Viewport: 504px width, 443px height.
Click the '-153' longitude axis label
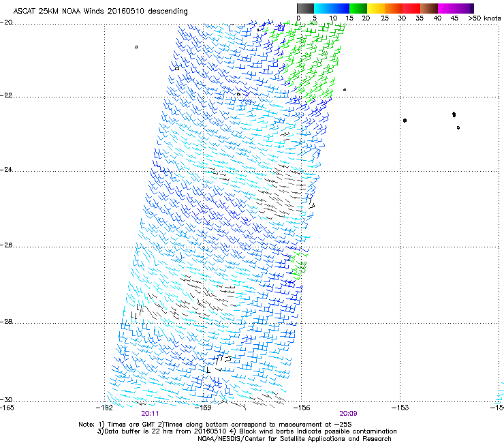tap(400, 408)
